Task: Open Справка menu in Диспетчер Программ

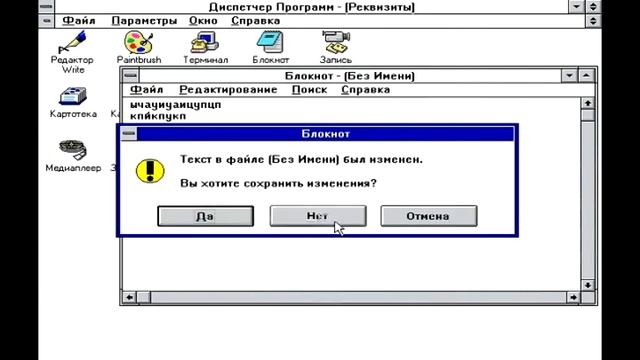Action: click(256, 21)
